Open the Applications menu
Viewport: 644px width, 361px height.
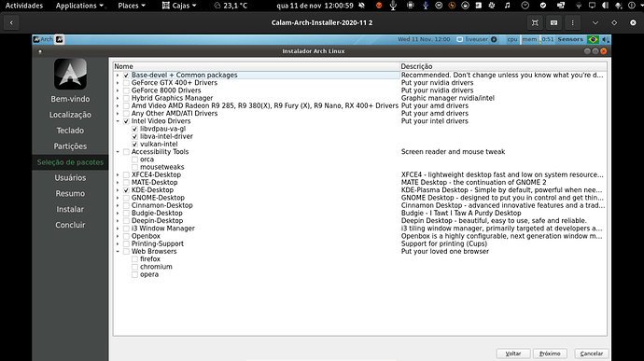click(79, 6)
